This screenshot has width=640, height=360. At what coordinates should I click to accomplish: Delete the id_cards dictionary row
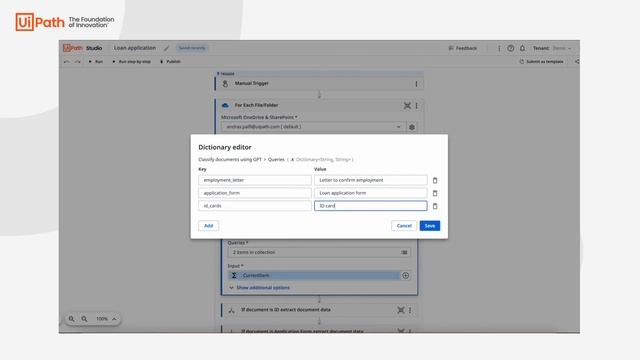pyautogui.click(x=435, y=206)
